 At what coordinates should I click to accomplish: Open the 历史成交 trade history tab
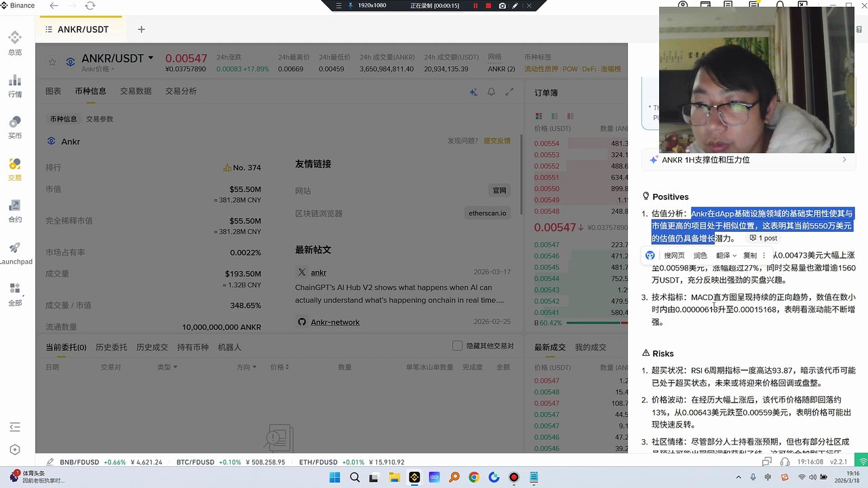tap(152, 347)
